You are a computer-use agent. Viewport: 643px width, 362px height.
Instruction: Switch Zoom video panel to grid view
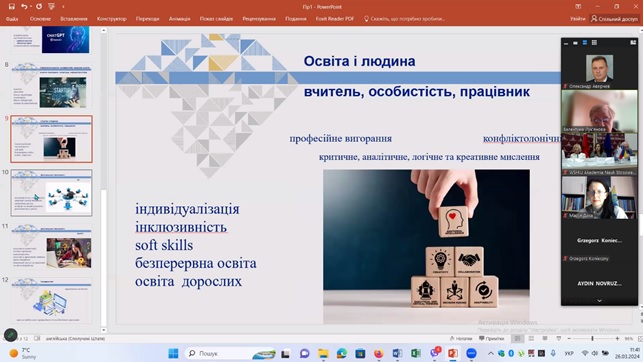coord(594,43)
